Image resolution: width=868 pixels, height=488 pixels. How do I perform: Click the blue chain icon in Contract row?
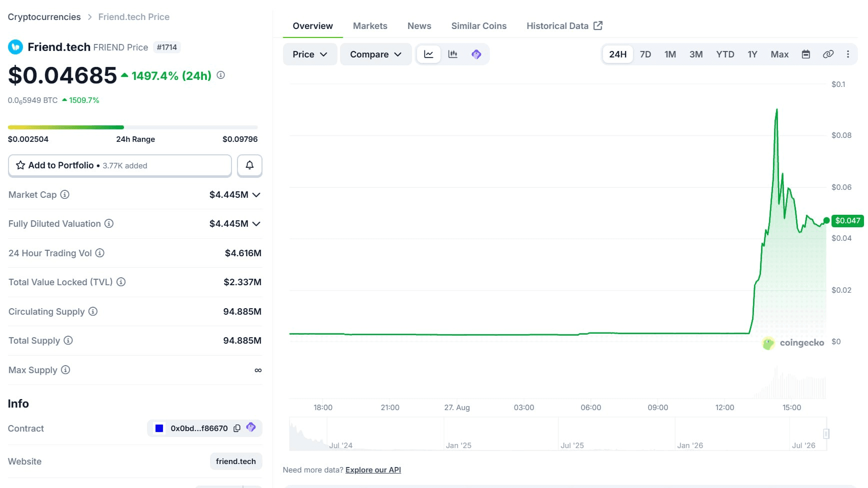(159, 428)
